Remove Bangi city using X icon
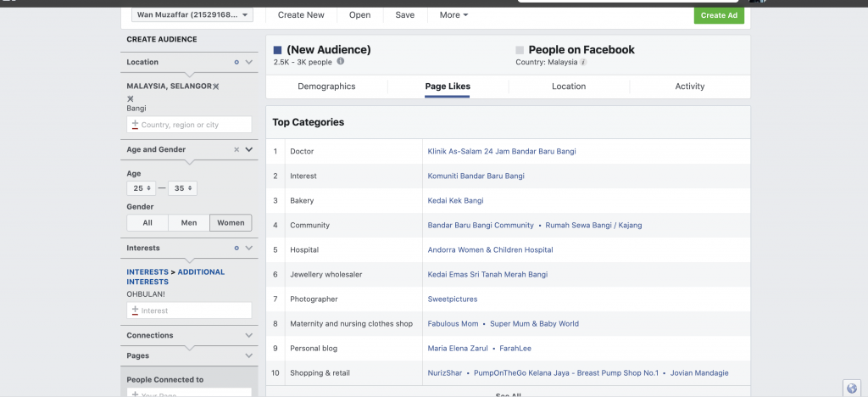Image resolution: width=868 pixels, height=397 pixels. [x=131, y=98]
